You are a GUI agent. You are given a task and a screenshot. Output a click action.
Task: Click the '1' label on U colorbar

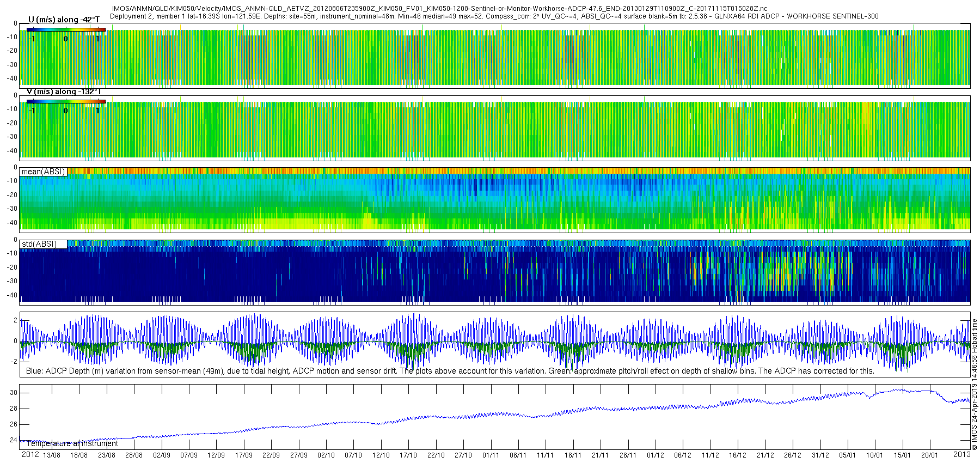pos(97,39)
